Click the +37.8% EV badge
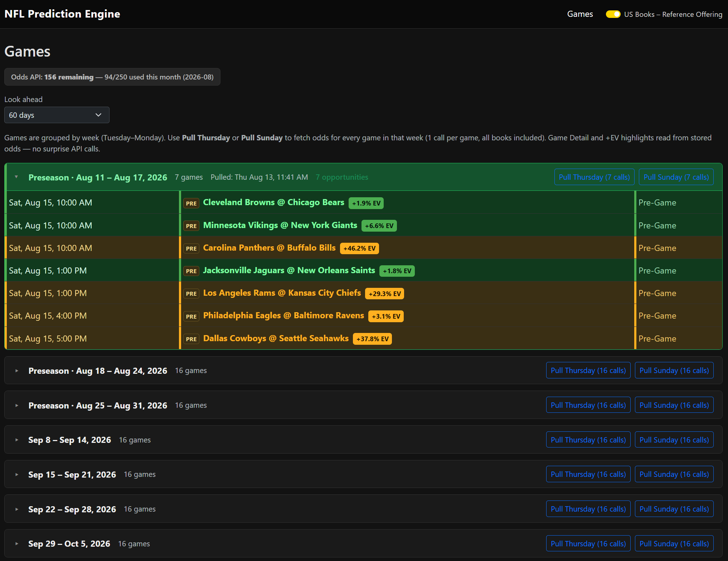Screen dimensions: 728x561 (372, 339)
